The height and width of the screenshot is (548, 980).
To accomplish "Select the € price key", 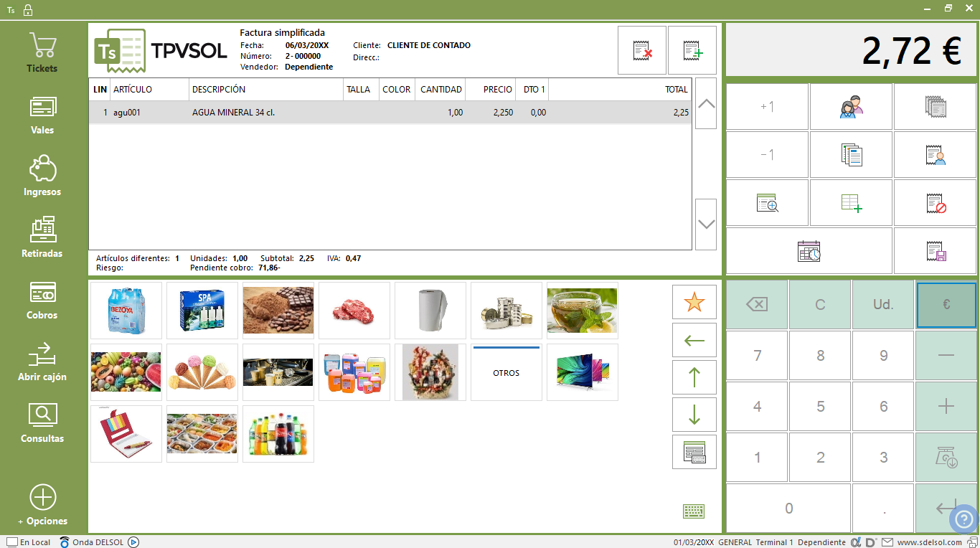I will [x=946, y=305].
